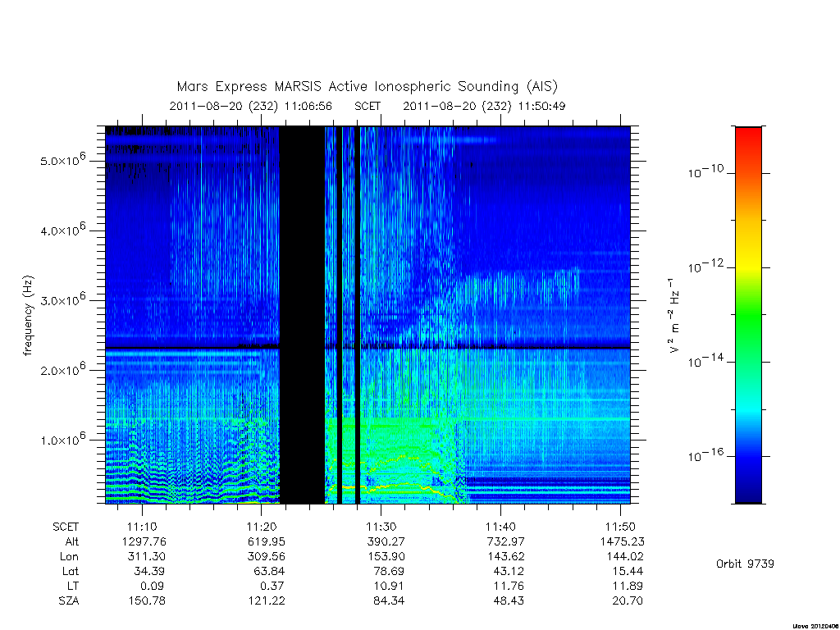
Task: Click the 'frequency (Hz)' axis label
Action: coord(28,315)
